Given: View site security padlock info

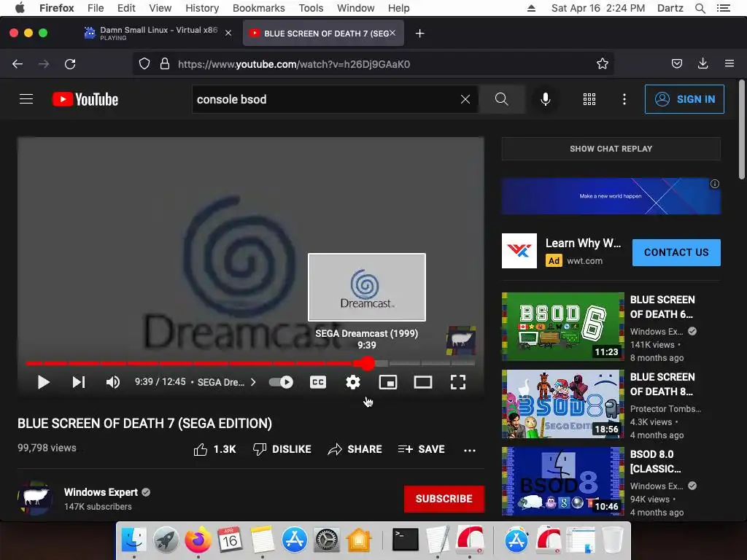Looking at the screenshot, I should 165,64.
